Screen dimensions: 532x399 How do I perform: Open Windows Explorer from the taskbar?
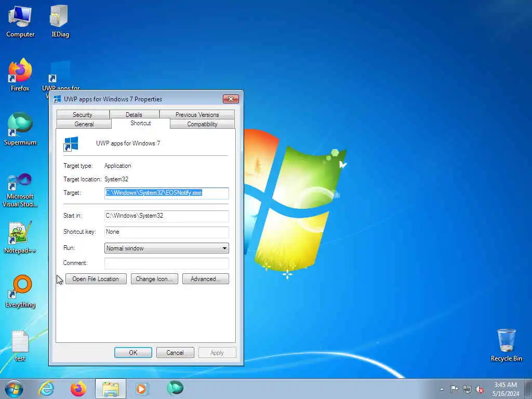(111, 389)
